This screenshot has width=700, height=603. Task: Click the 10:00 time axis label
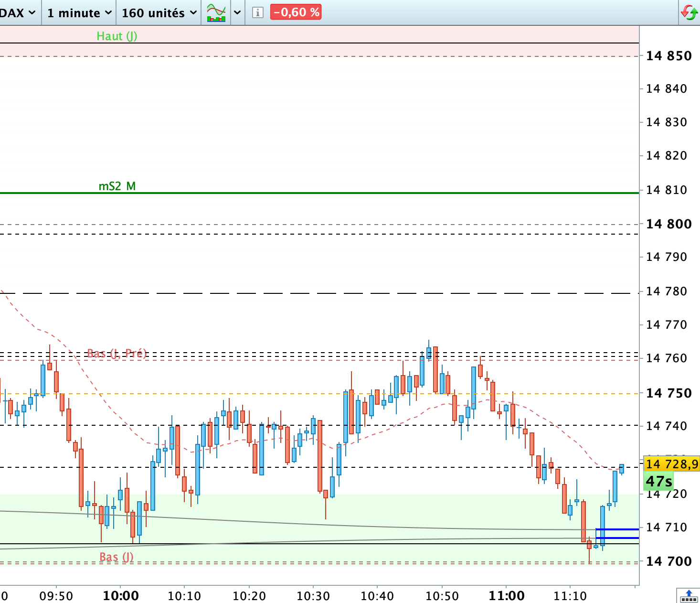[x=121, y=596]
